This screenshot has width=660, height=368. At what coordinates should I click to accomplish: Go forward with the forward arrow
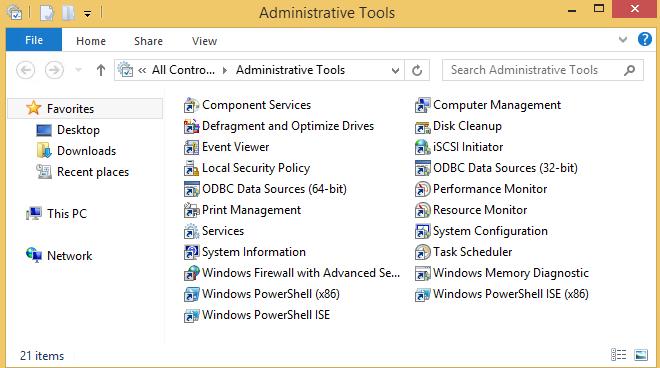pos(54,70)
